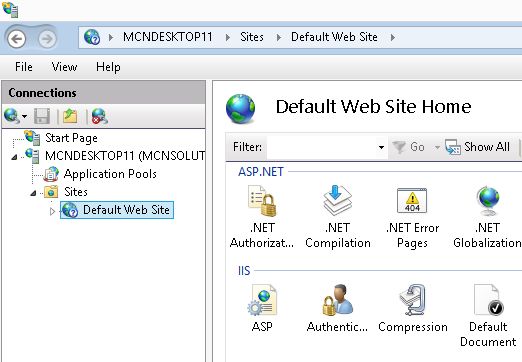Expand the Default Web Site node
The width and height of the screenshot is (522, 362).
click(52, 211)
